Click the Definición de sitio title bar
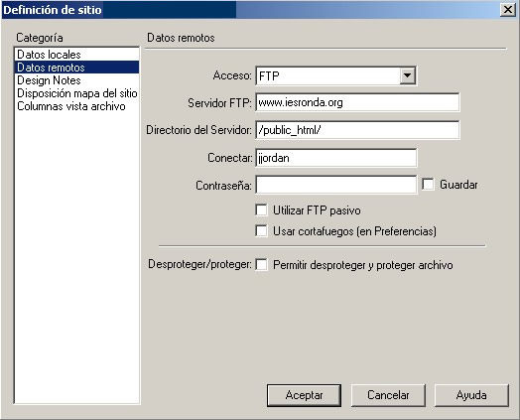This screenshot has width=520, height=420. pos(249,10)
